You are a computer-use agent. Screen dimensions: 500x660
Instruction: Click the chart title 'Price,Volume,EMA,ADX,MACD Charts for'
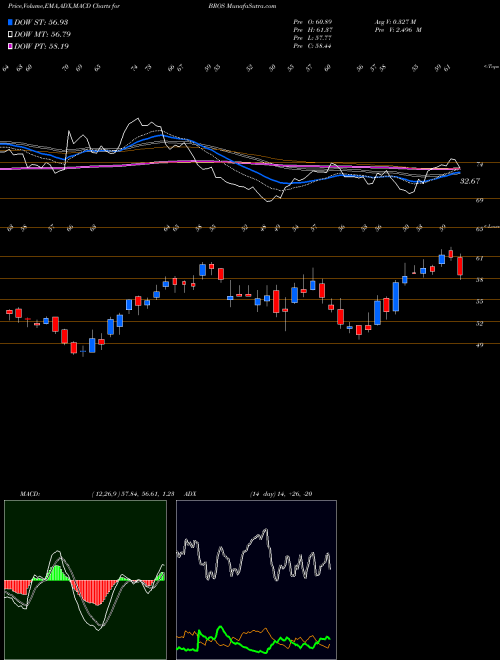pos(64,6)
